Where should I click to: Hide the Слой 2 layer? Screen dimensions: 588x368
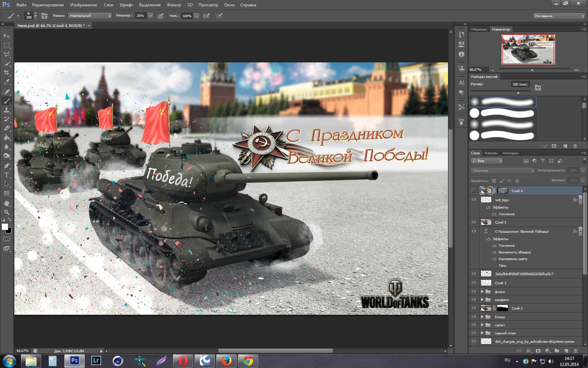474,308
